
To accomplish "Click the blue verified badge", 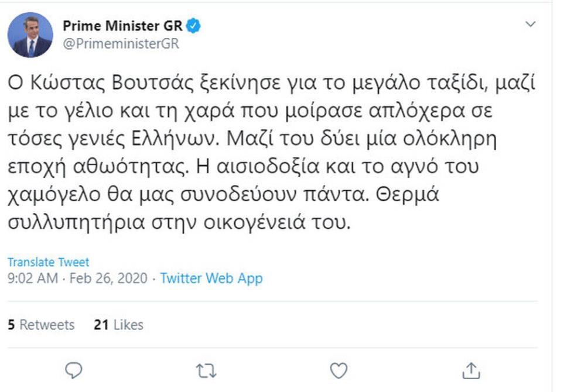I will (194, 26).
